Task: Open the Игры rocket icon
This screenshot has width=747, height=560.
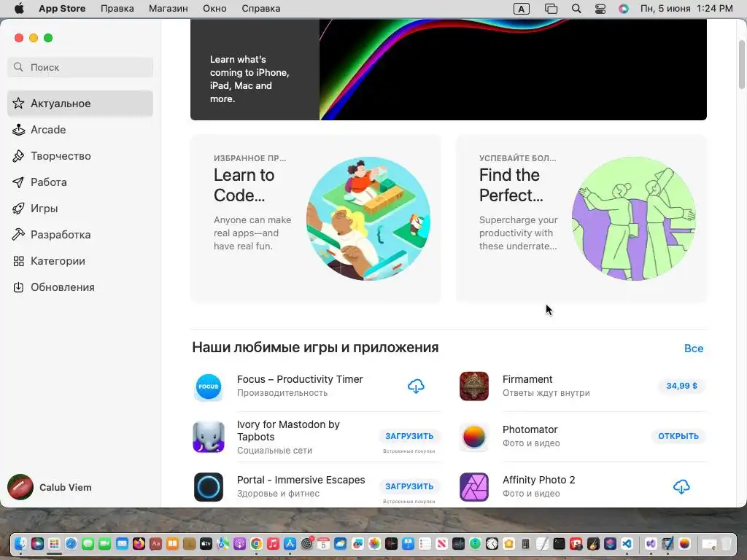Action: tap(18, 208)
